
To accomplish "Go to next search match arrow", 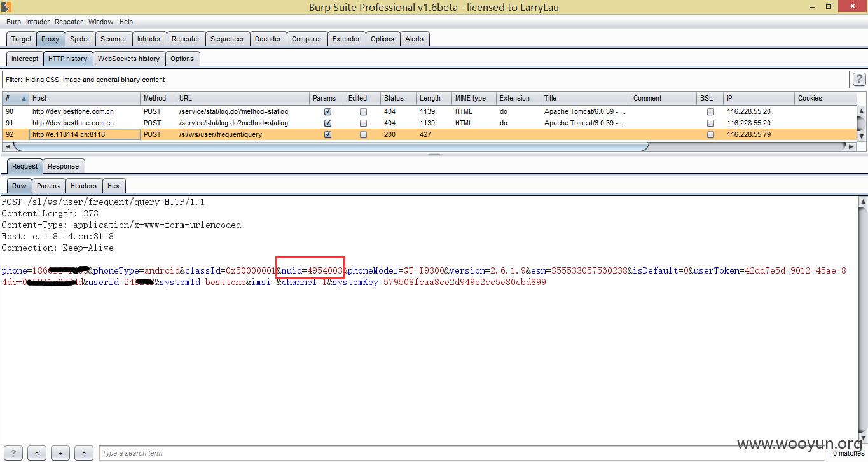I will pos(84,453).
